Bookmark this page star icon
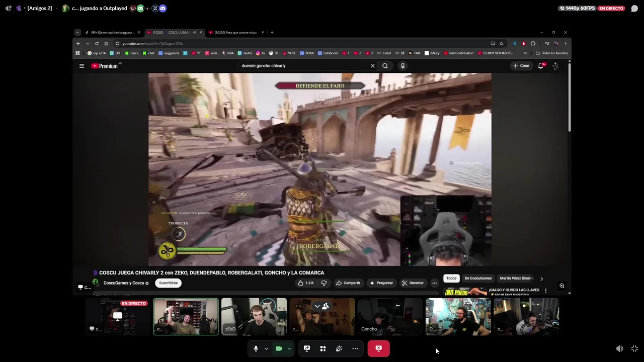Screen dimensions: 644x362 pyautogui.click(x=501, y=44)
